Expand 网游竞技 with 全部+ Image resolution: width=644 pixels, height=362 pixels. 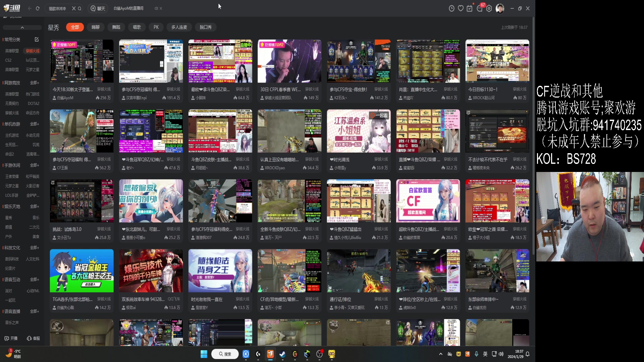(35, 83)
